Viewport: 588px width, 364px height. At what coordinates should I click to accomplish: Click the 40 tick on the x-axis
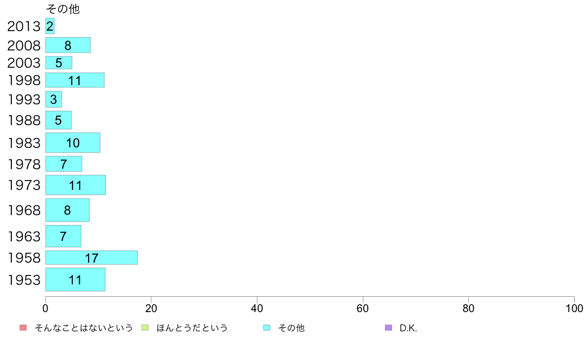pyautogui.click(x=257, y=309)
